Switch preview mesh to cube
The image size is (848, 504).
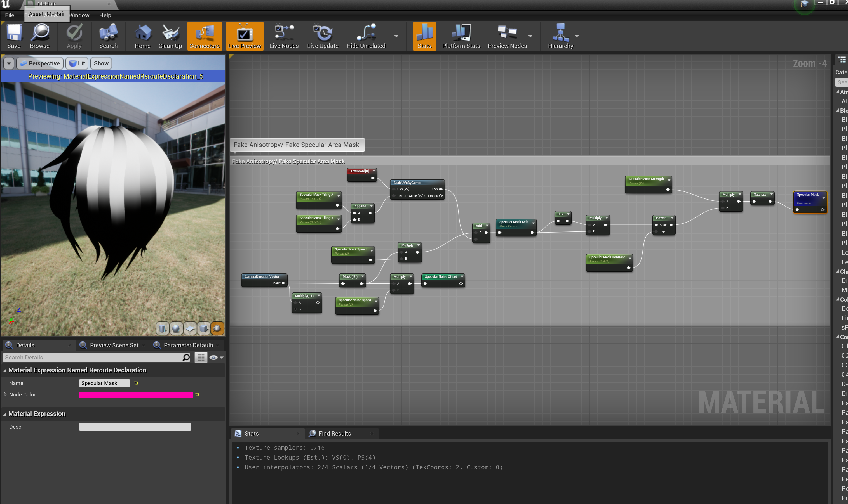[204, 328]
